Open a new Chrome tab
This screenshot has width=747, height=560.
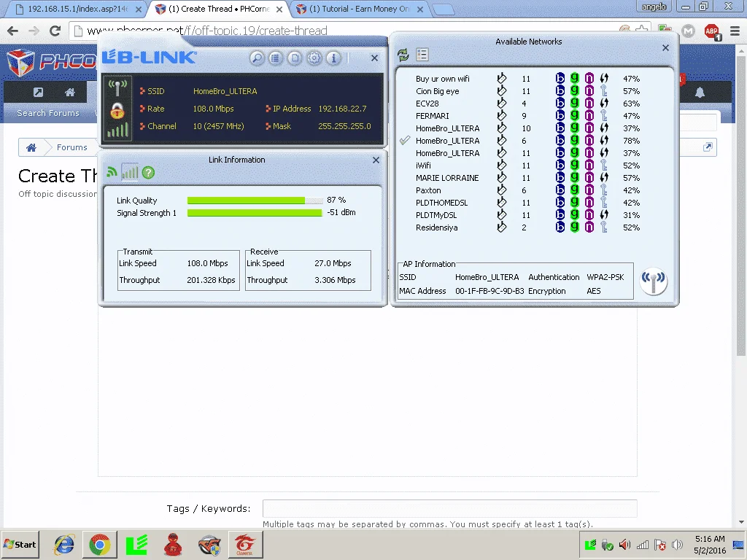click(x=443, y=9)
